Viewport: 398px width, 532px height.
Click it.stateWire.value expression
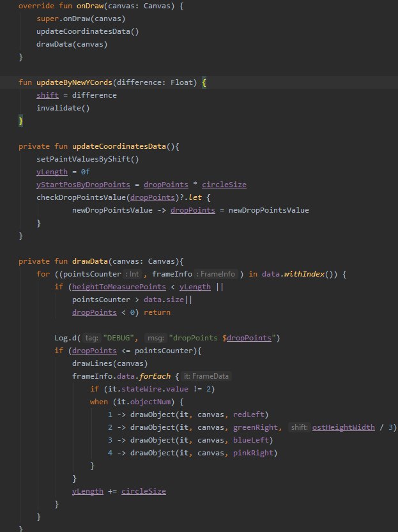click(148, 389)
